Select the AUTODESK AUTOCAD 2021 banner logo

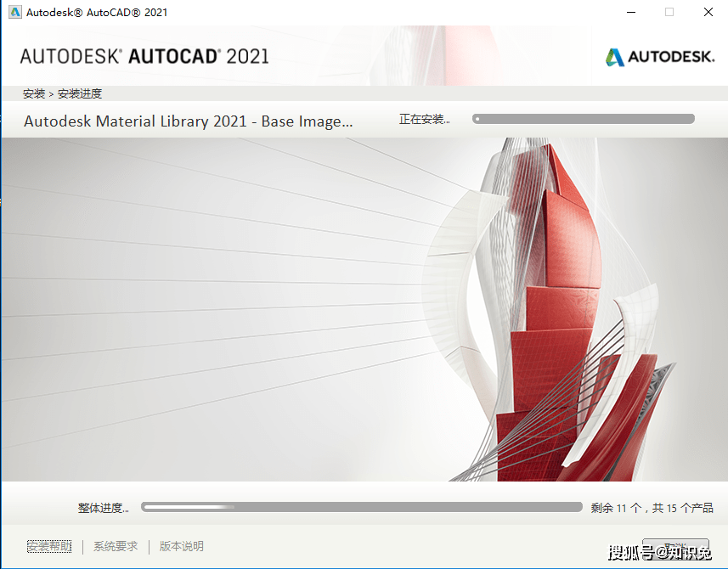[144, 57]
